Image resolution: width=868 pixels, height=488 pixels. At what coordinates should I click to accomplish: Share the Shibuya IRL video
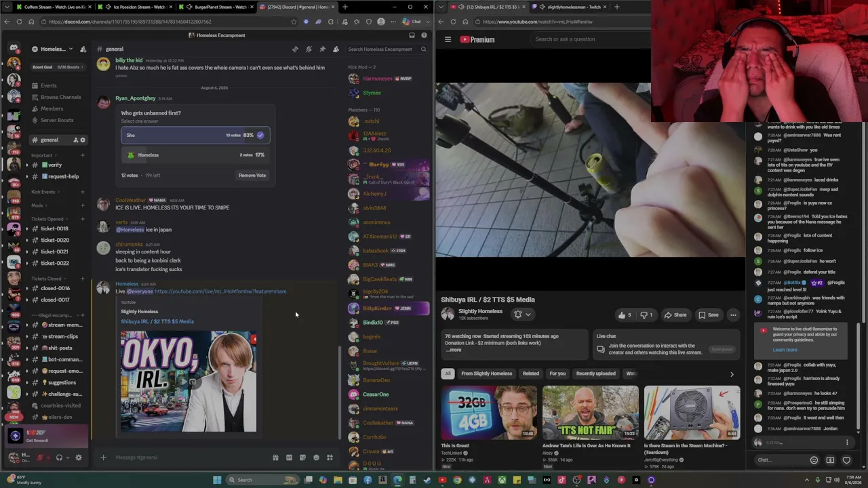click(x=675, y=315)
